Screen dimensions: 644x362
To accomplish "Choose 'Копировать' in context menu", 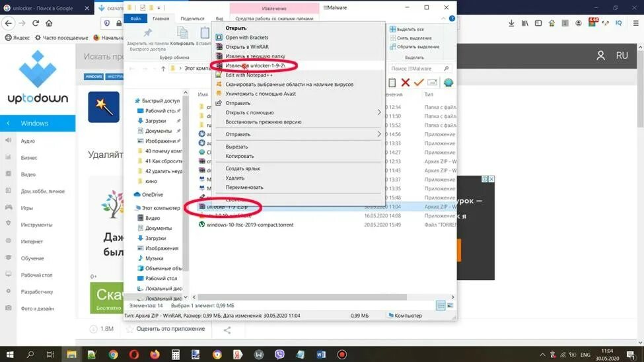I will pos(240,156).
